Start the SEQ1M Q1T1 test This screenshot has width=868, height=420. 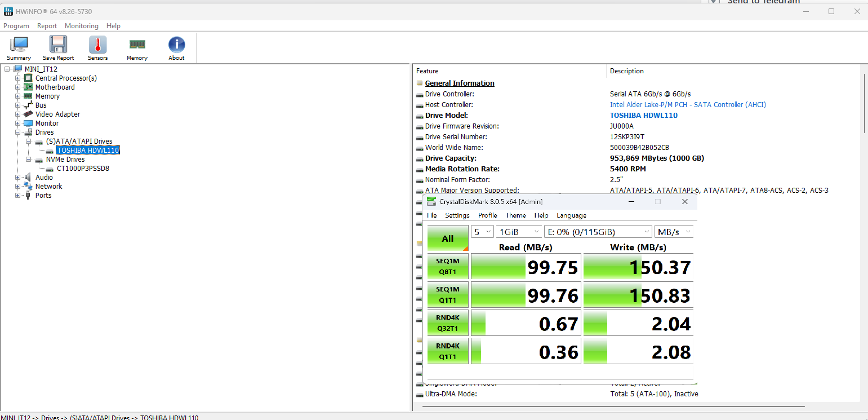point(448,294)
